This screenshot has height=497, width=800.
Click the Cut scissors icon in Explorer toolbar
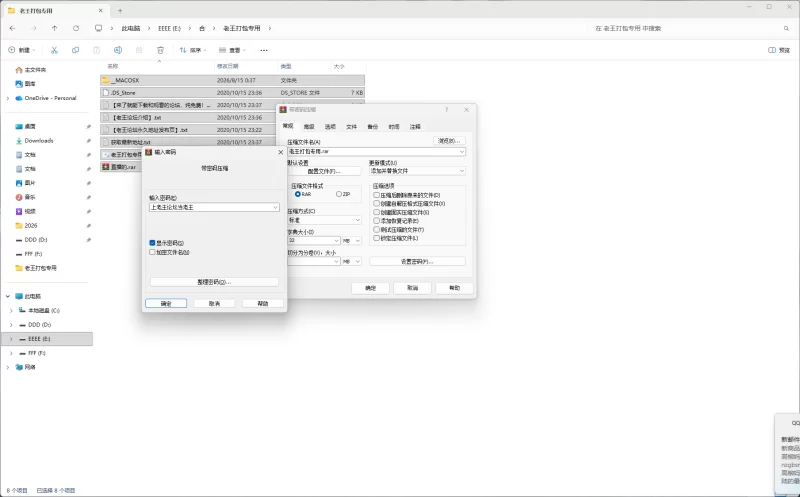tap(54, 50)
